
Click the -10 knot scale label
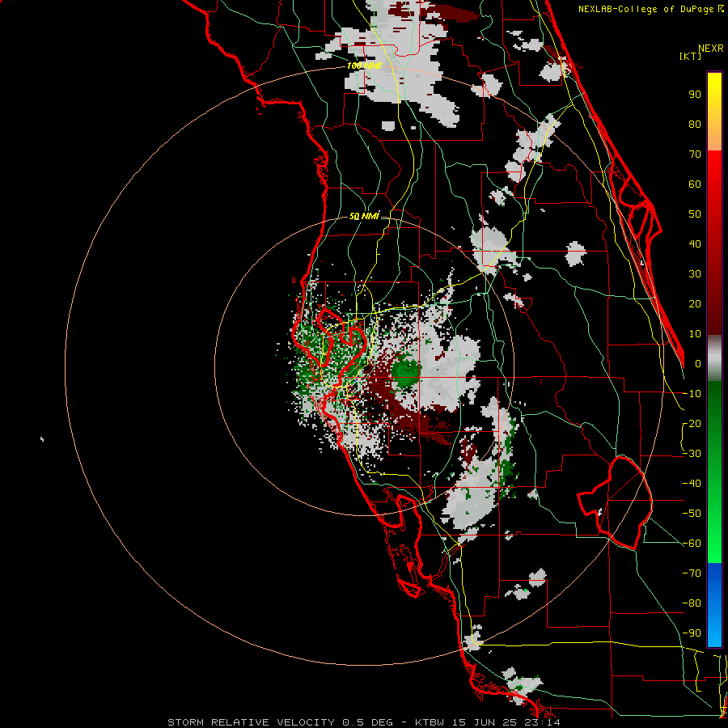point(692,394)
